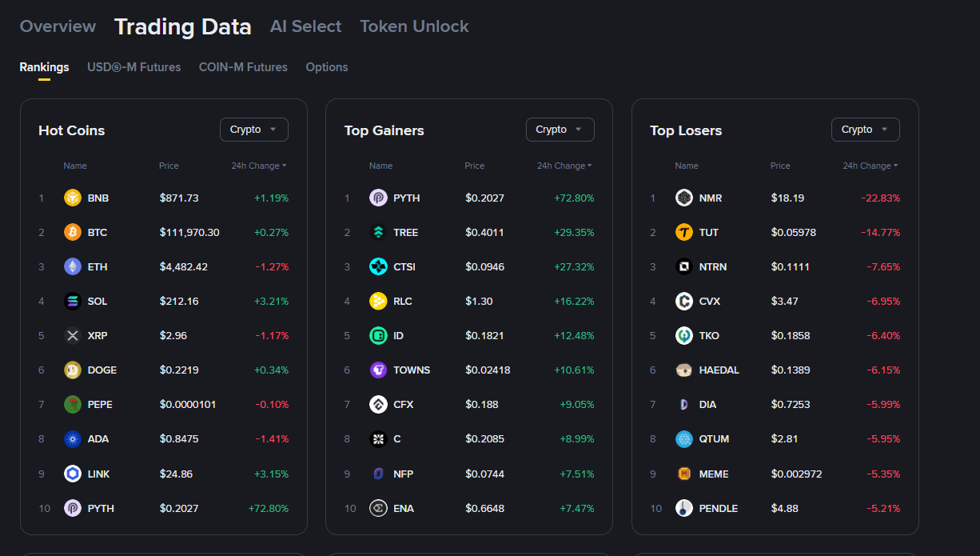Click the BTC Bitcoin icon
Image resolution: width=980 pixels, height=556 pixels.
click(73, 232)
